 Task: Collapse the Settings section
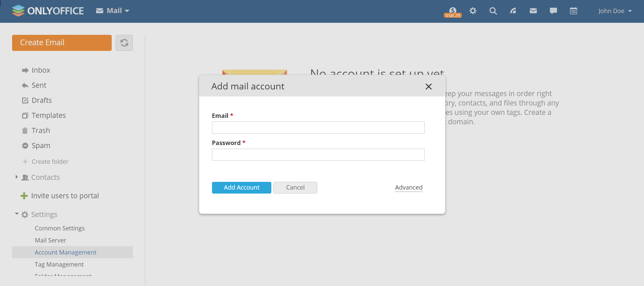click(x=16, y=214)
